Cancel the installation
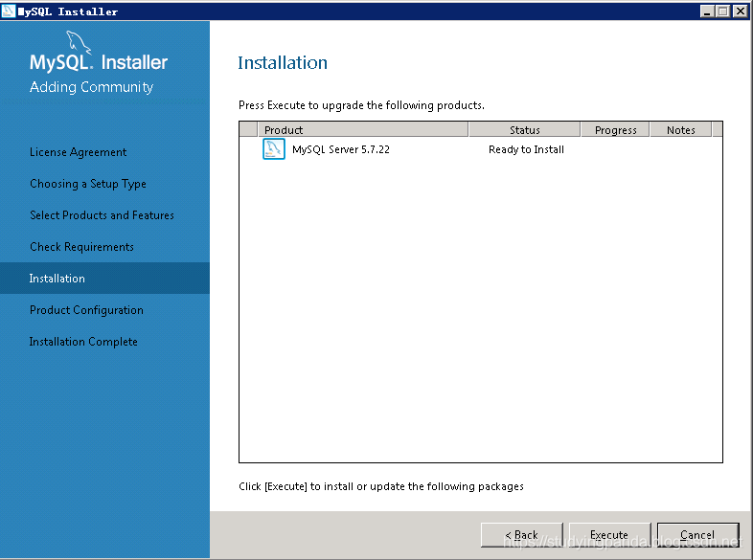The image size is (753, 560). pos(697,534)
